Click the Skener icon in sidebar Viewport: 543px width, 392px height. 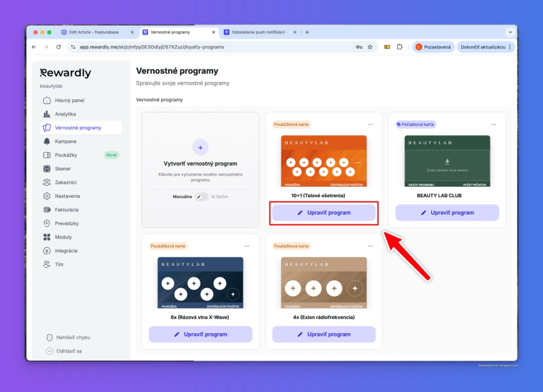(x=47, y=169)
